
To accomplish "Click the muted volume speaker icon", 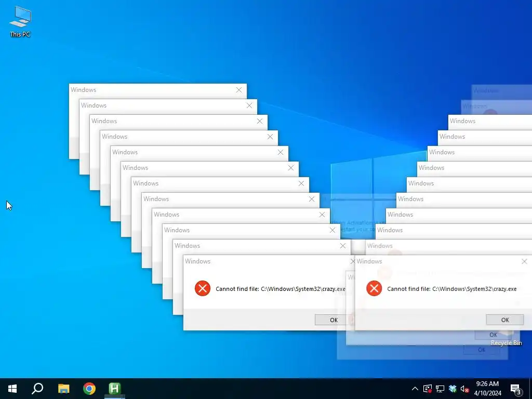I will point(465,389).
